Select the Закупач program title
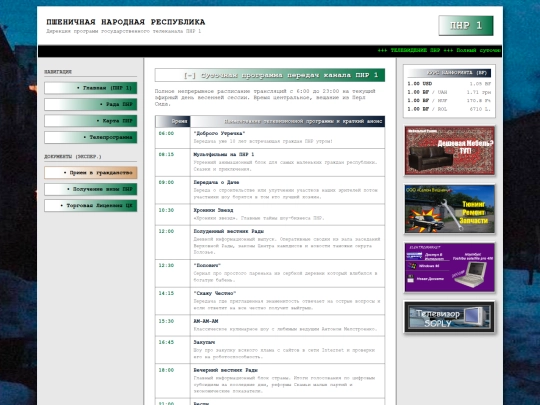540x405 pixels. [204, 342]
